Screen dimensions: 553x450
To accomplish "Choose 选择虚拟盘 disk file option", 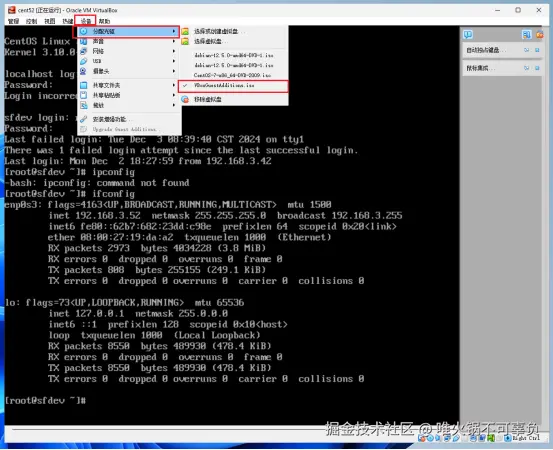I will (x=234, y=41).
